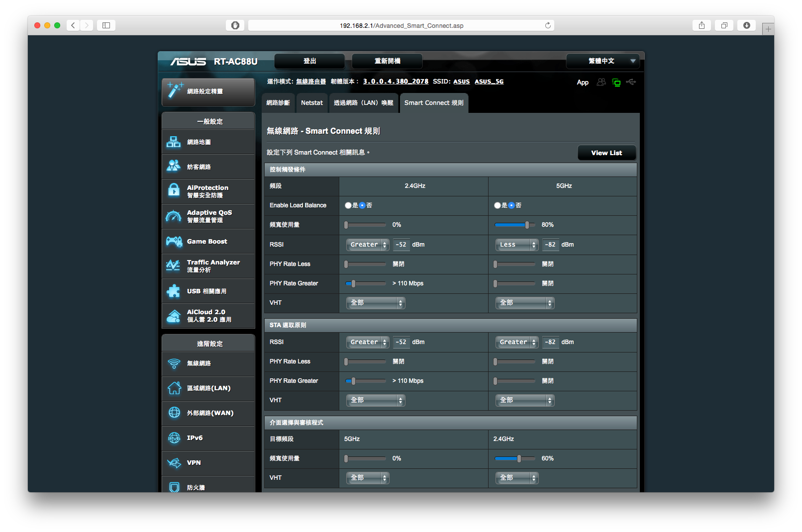Open trigger condition VHT dropdown for 2.4GHz

(376, 303)
